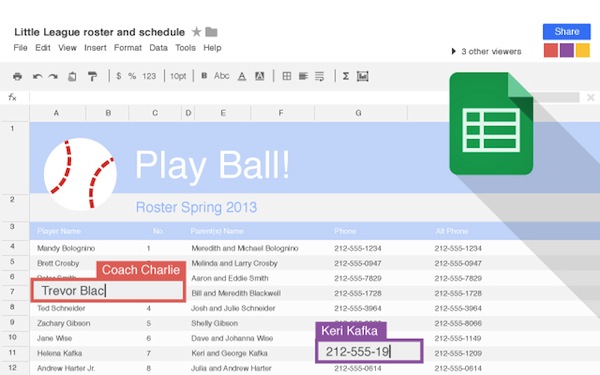The image size is (600, 375).
Task: Apply percent format with % icon
Action: [x=132, y=76]
